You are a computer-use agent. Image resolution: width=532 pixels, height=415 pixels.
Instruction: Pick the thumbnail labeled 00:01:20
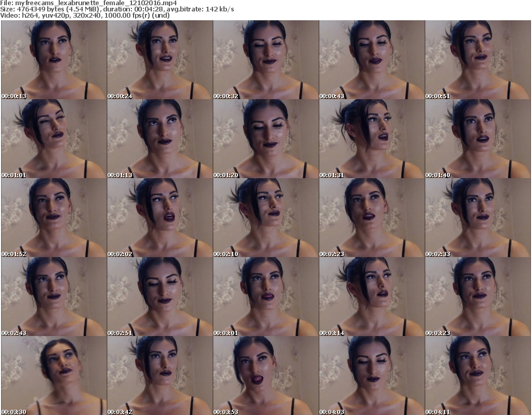click(265, 139)
